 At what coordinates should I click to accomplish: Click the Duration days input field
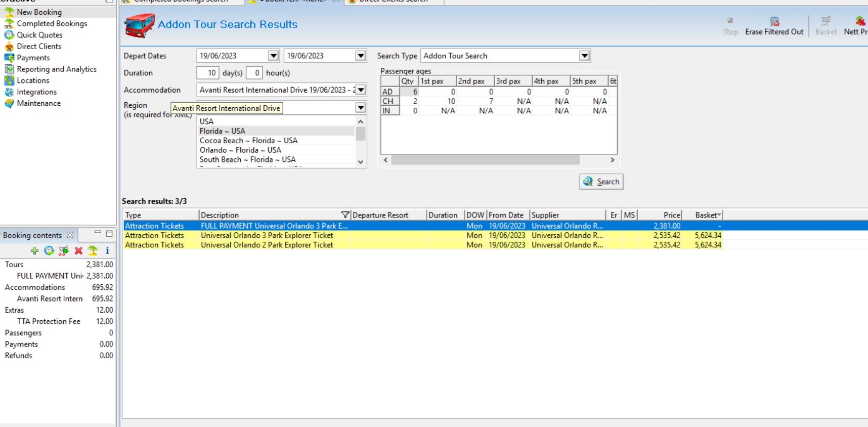coord(208,73)
